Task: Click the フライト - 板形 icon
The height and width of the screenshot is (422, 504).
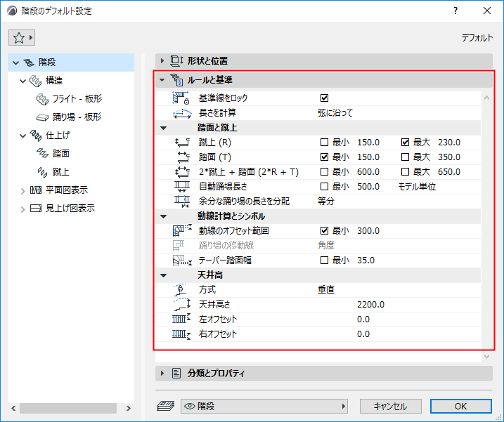Action: [x=42, y=99]
